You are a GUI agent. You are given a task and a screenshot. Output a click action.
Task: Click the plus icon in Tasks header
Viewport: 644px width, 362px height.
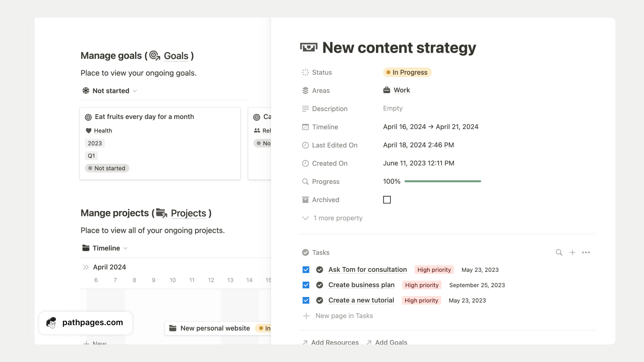click(x=572, y=252)
